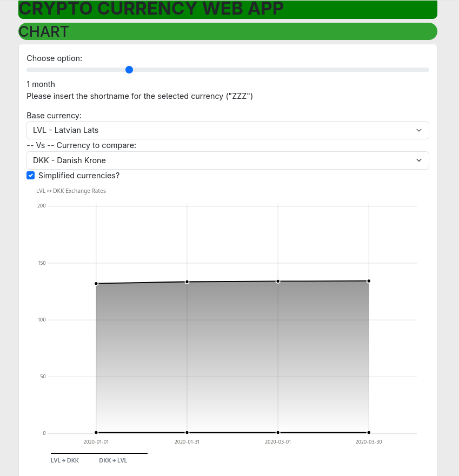This screenshot has height=476, width=459.
Task: Click the chevron of the DKK - Danish Krone select
Action: 419,160
